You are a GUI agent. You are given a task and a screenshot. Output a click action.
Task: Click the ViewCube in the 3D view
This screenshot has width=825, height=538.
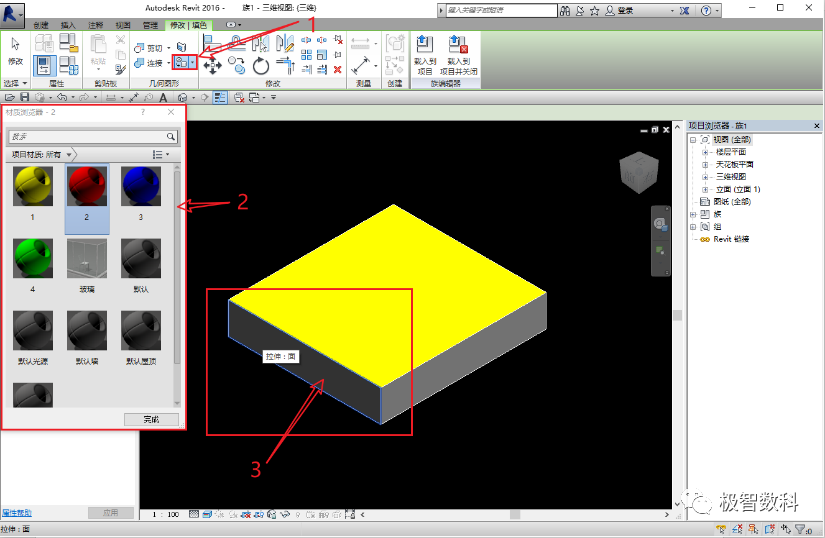click(x=638, y=173)
